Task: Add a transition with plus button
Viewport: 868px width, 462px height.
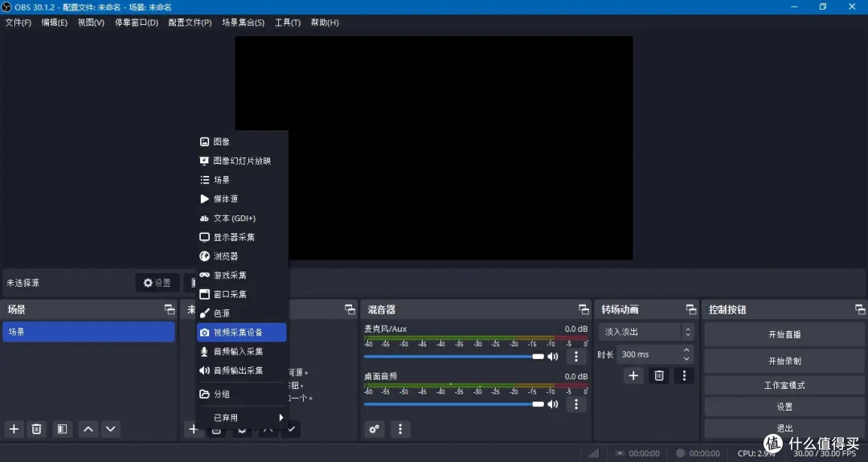Action: click(x=633, y=376)
